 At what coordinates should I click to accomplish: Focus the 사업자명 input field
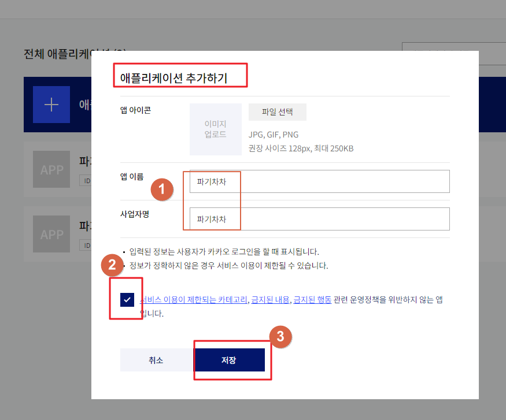[x=319, y=219]
